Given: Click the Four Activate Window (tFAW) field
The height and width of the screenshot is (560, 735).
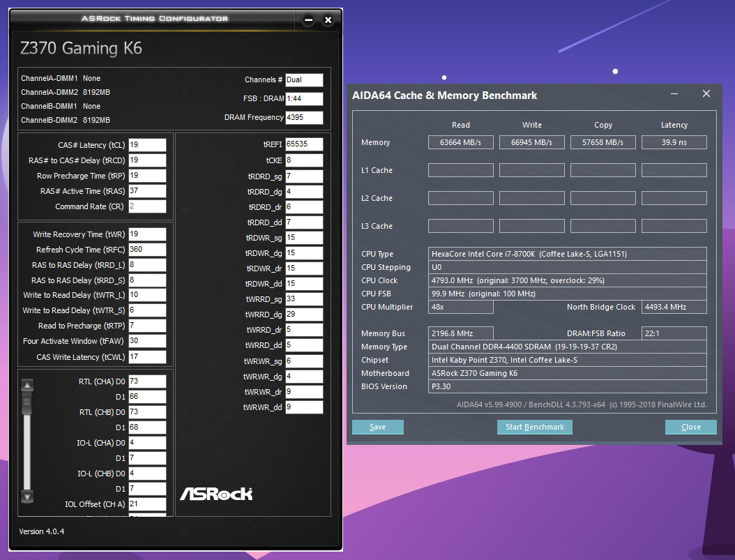Looking at the screenshot, I should 147,341.
